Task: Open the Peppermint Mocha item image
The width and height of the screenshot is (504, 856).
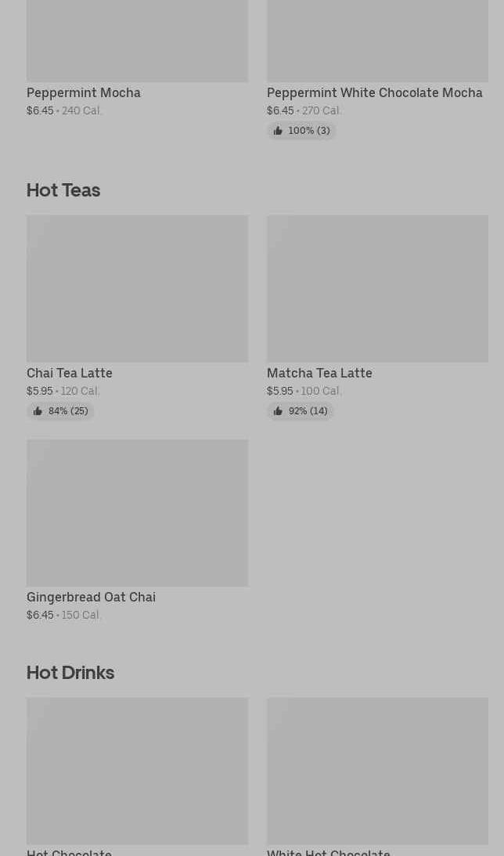Action: click(x=137, y=41)
